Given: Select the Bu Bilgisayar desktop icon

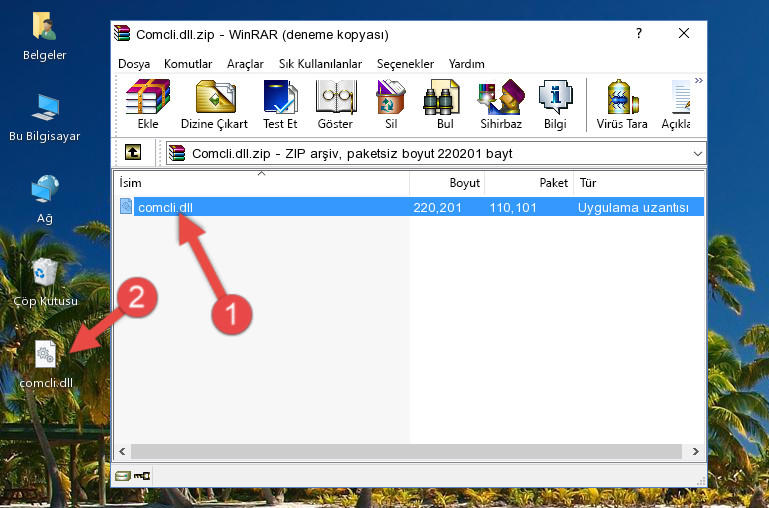Looking at the screenshot, I should (45, 118).
